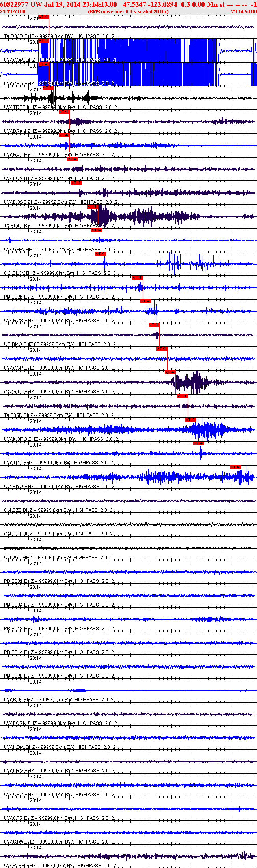Select the UW.TREE HHZ station label

point(20,107)
